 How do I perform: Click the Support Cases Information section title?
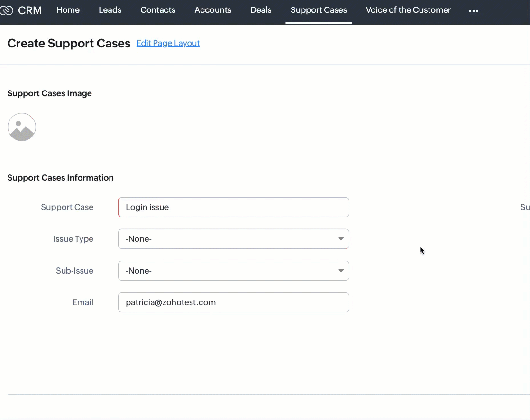coord(60,178)
